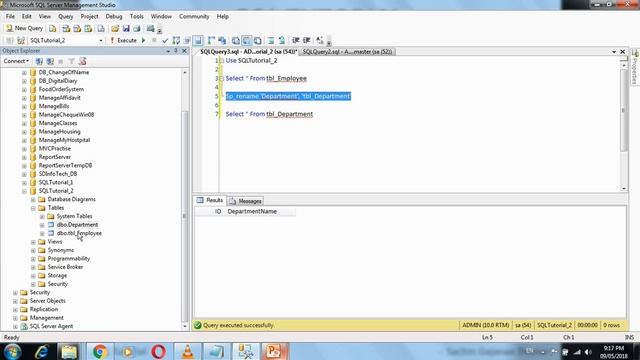
Task: Decrease indent of the selection
Action: point(296,40)
